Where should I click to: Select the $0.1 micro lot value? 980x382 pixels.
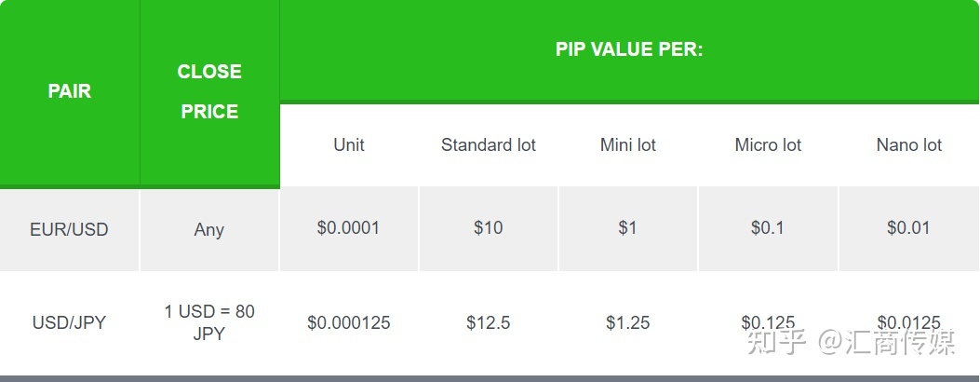(768, 227)
